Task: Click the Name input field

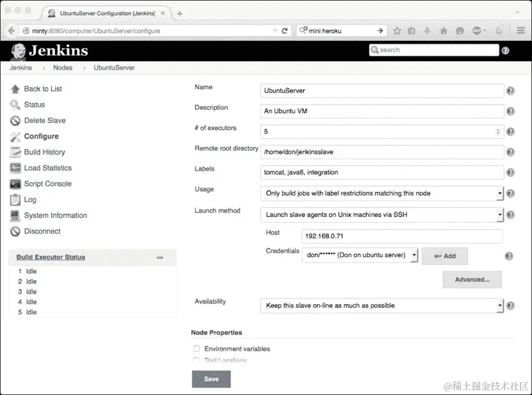Action: [x=382, y=91]
